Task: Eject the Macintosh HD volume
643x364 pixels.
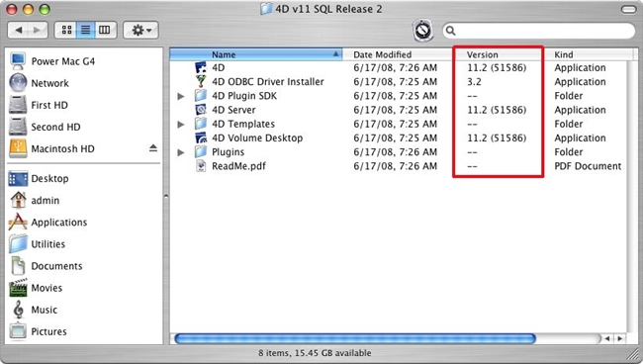Action: (153, 148)
